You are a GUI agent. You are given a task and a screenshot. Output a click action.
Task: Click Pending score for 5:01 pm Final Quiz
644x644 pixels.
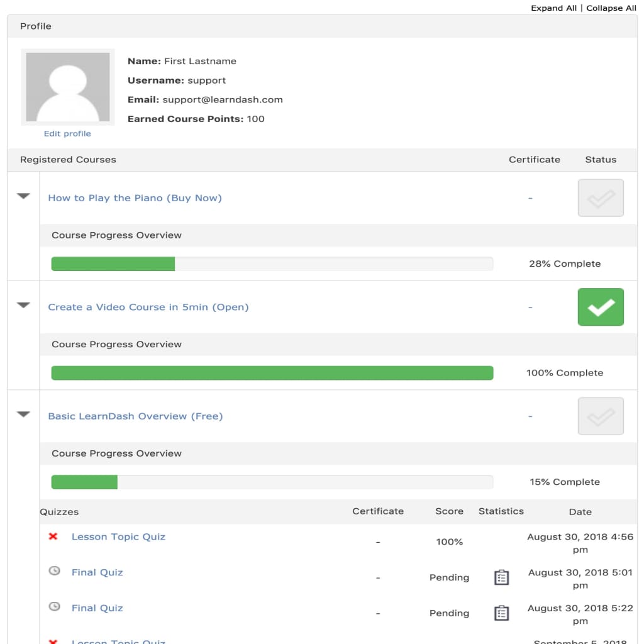point(449,577)
